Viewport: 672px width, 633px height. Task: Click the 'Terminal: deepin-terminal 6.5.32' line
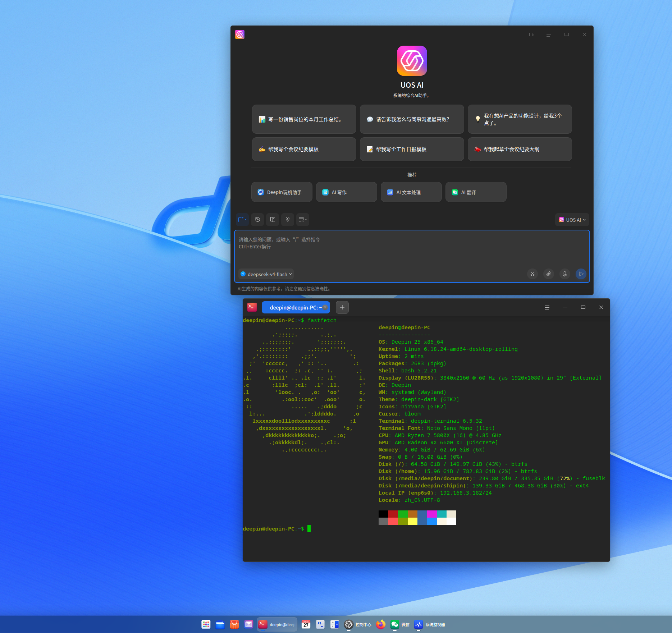430,421
